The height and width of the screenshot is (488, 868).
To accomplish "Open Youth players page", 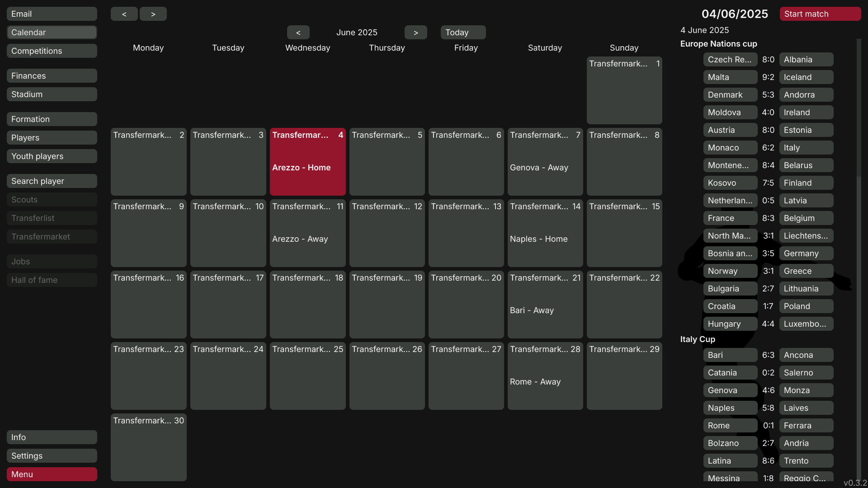I will [x=52, y=156].
